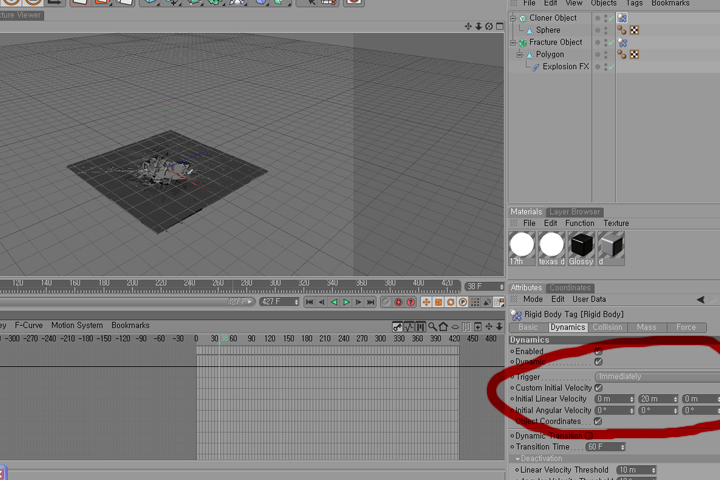Toggle position keyframe recording icon
This screenshot has height=480, width=720.
pos(426,302)
